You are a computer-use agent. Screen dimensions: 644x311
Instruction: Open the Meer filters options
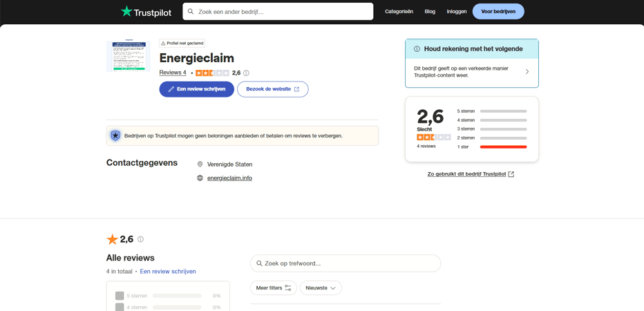click(x=273, y=288)
